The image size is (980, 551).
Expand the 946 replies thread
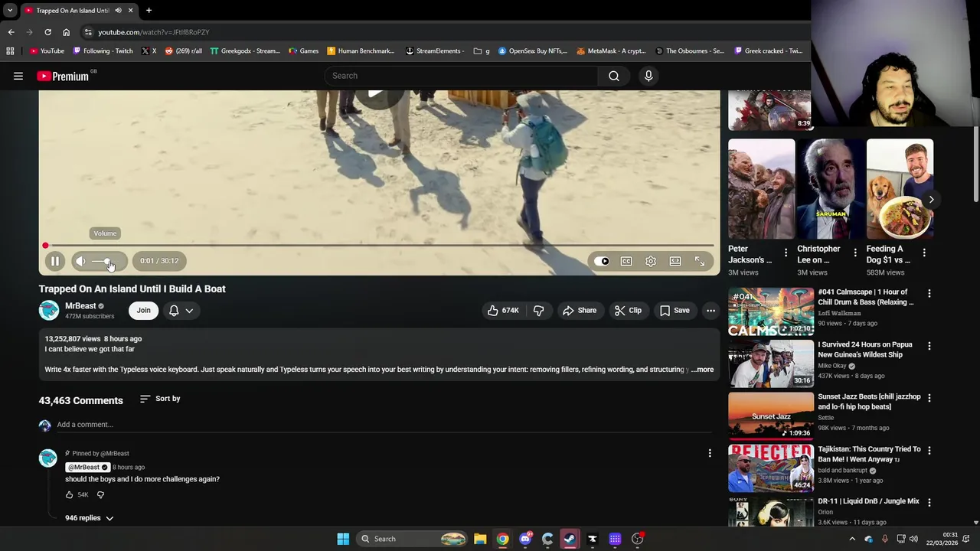pyautogui.click(x=90, y=518)
